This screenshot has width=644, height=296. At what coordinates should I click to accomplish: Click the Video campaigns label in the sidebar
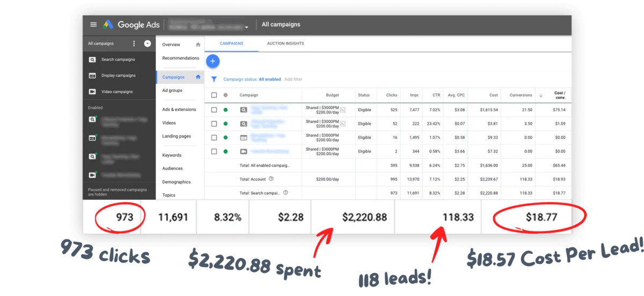(117, 92)
